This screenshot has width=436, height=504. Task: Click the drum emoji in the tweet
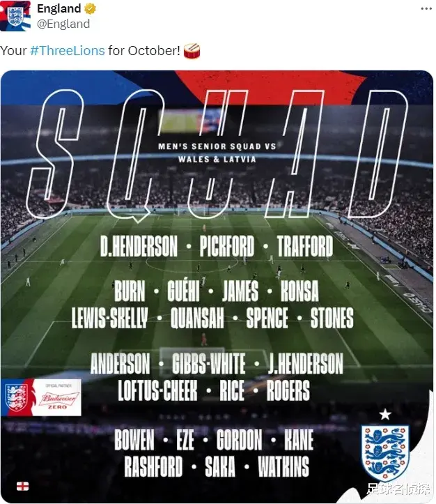(x=192, y=51)
